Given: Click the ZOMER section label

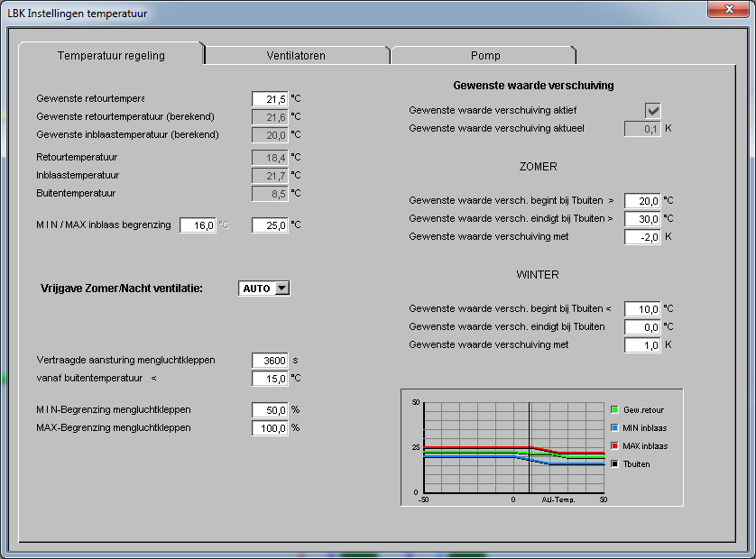Looking at the screenshot, I should [x=538, y=166].
